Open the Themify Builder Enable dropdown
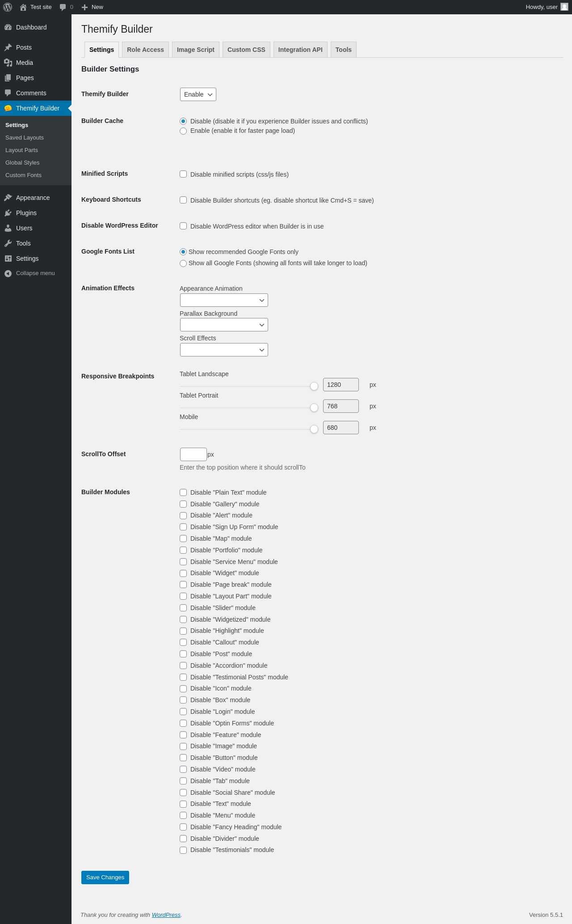Screen dimensions: 572x924 point(198,94)
